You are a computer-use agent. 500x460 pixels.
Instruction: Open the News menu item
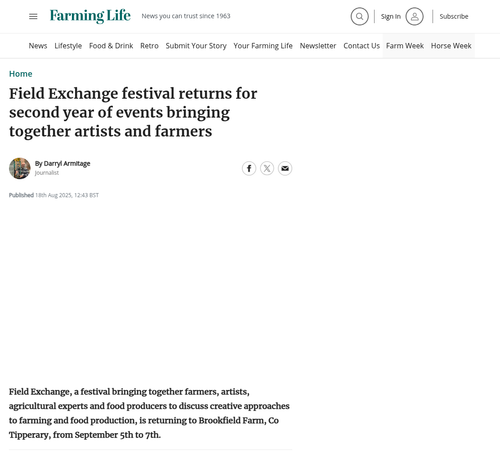tap(38, 46)
